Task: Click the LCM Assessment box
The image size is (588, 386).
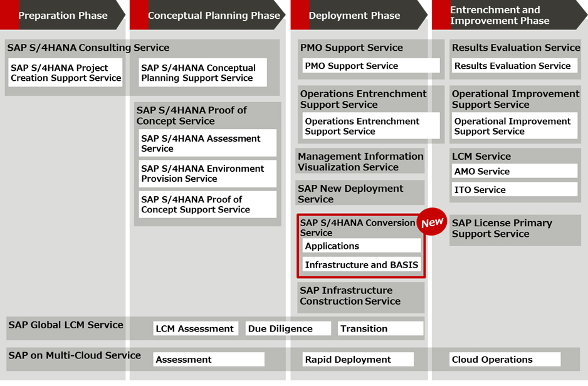Action: click(195, 328)
